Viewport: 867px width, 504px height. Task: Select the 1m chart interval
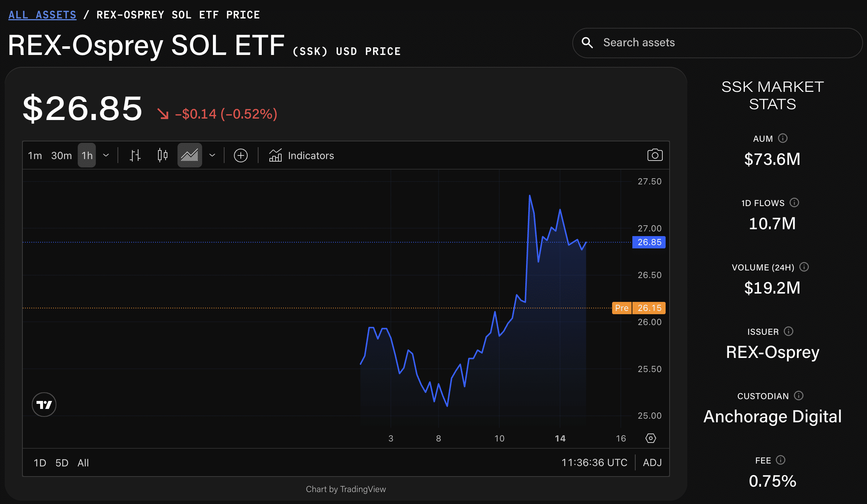click(x=35, y=155)
